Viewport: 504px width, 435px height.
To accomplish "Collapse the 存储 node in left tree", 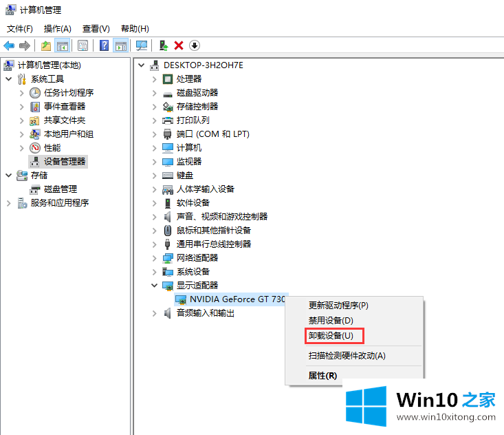I will click(x=9, y=176).
